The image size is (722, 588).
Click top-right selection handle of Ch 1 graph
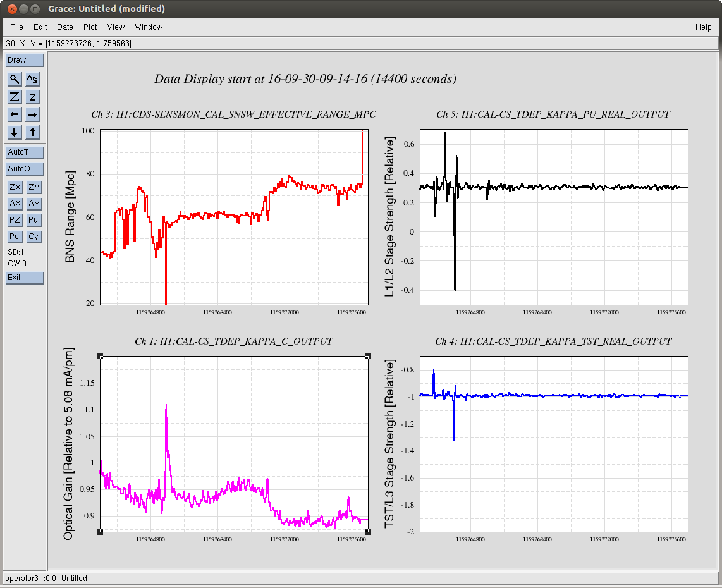pos(368,356)
